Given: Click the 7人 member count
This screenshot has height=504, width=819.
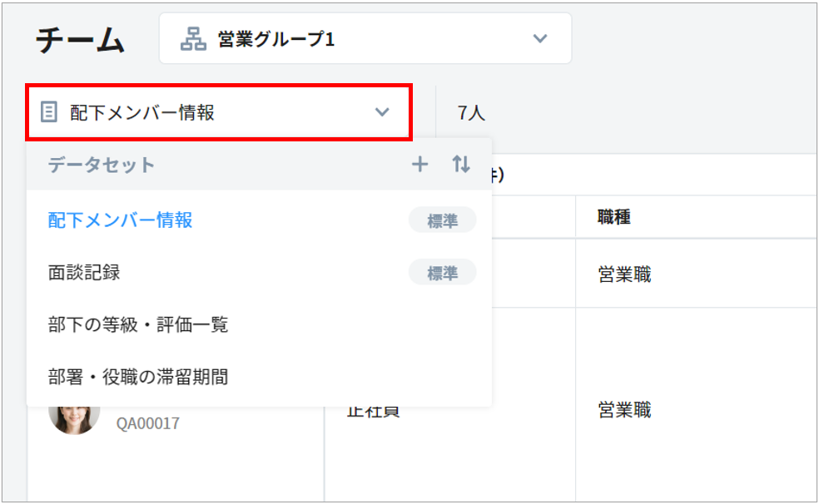Looking at the screenshot, I should point(471,113).
